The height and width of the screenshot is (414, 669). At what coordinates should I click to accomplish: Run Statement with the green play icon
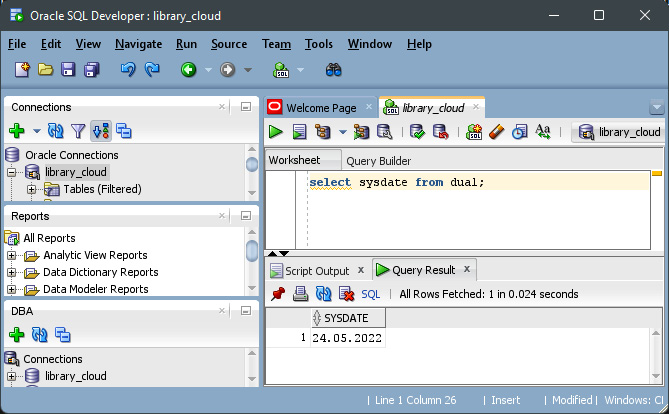pos(276,132)
